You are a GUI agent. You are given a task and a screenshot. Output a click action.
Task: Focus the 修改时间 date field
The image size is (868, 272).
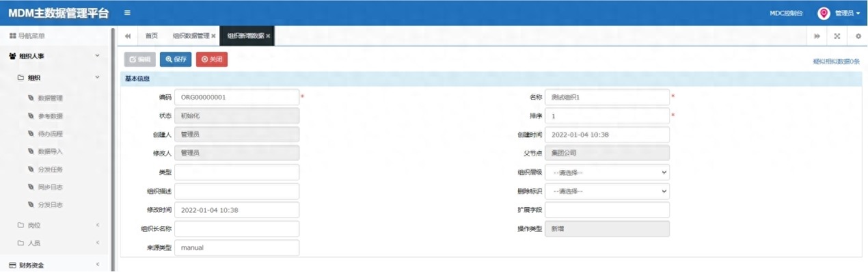point(236,210)
